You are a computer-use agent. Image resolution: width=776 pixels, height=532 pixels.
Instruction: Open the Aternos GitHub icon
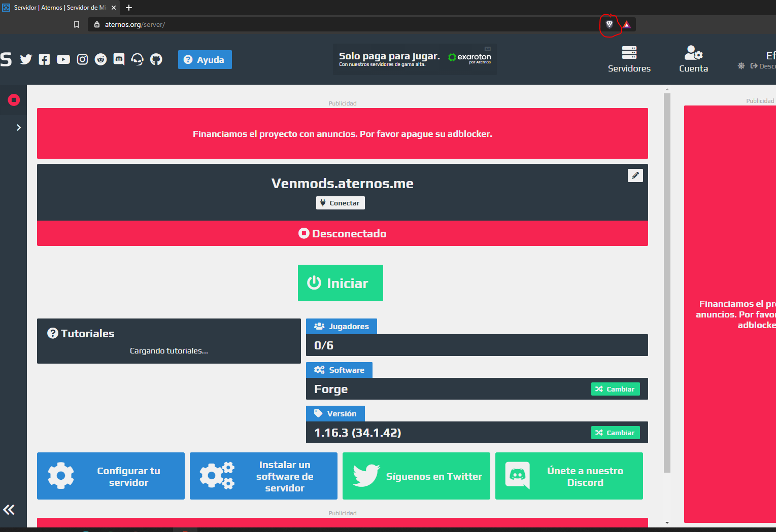click(x=156, y=60)
